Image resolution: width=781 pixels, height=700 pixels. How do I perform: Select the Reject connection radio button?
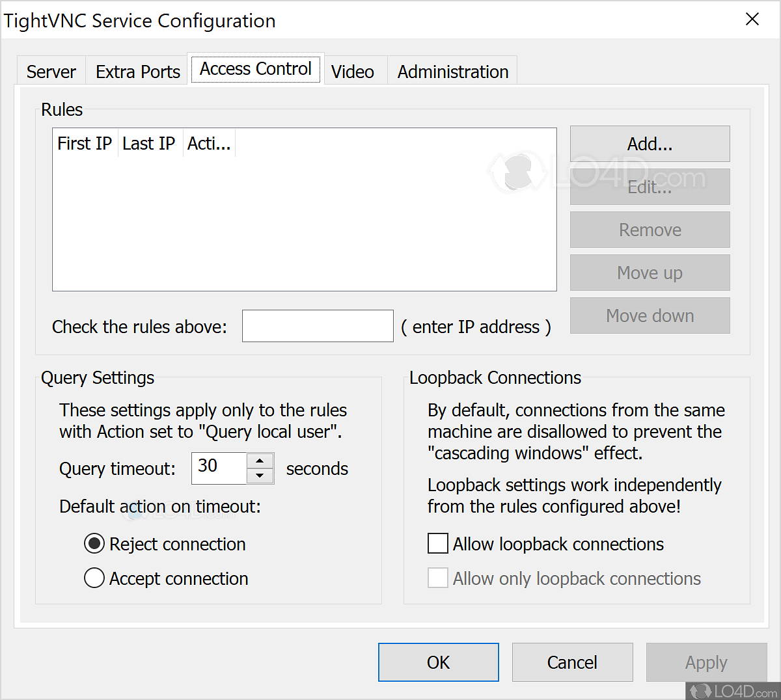94,543
